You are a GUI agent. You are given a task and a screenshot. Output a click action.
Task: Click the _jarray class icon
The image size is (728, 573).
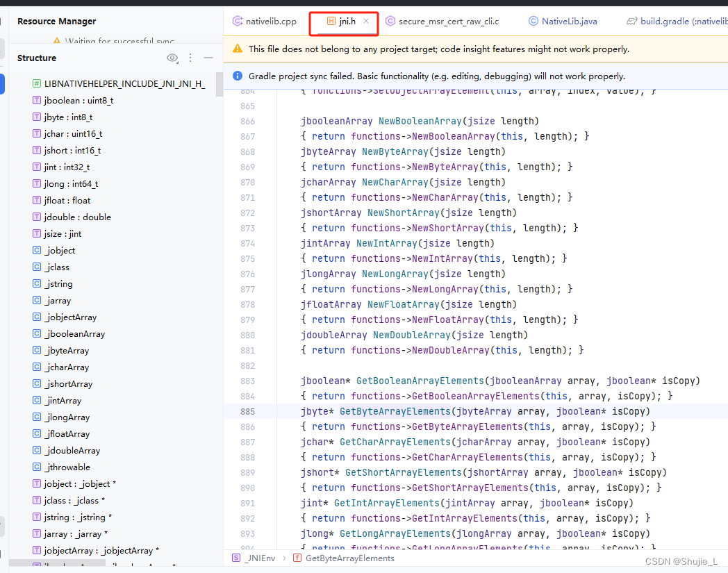37,301
